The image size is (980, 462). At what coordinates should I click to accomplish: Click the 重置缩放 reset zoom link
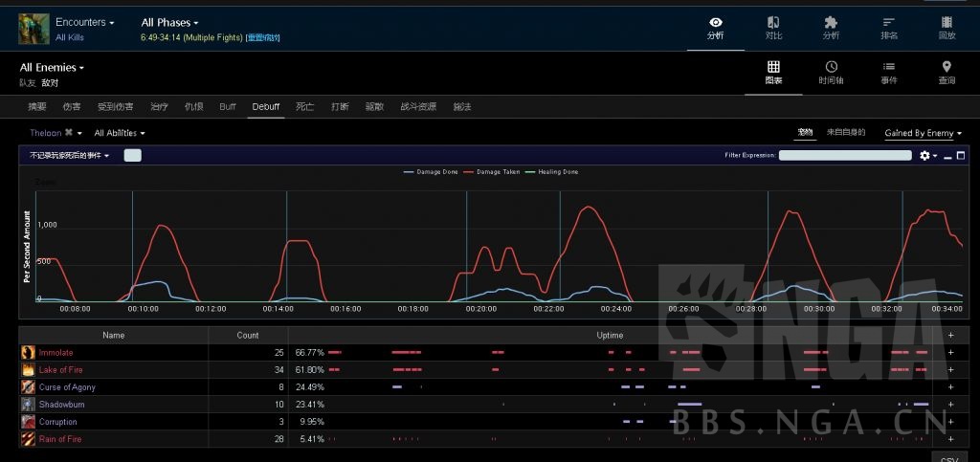click(x=263, y=37)
